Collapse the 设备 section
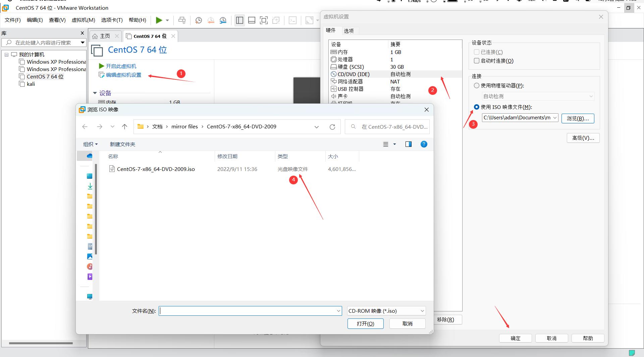This screenshot has width=644, height=357. [95, 93]
